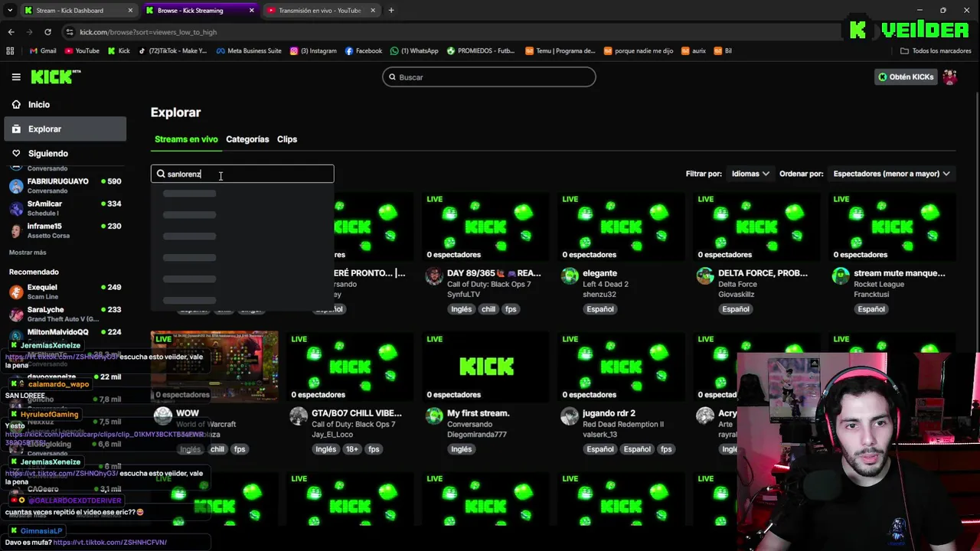The image size is (980, 551).
Task: Open the Todos los marcadores folder
Action: tap(936, 51)
